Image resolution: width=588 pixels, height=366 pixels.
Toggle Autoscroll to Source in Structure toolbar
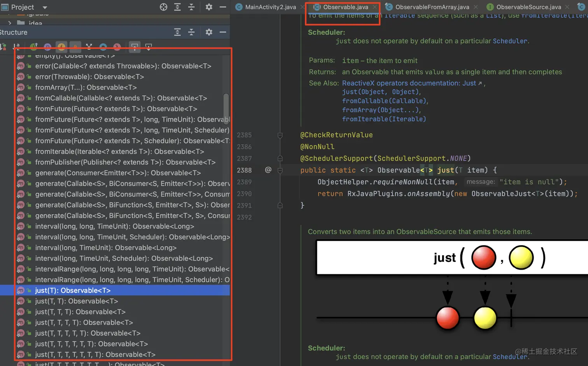tap(135, 47)
